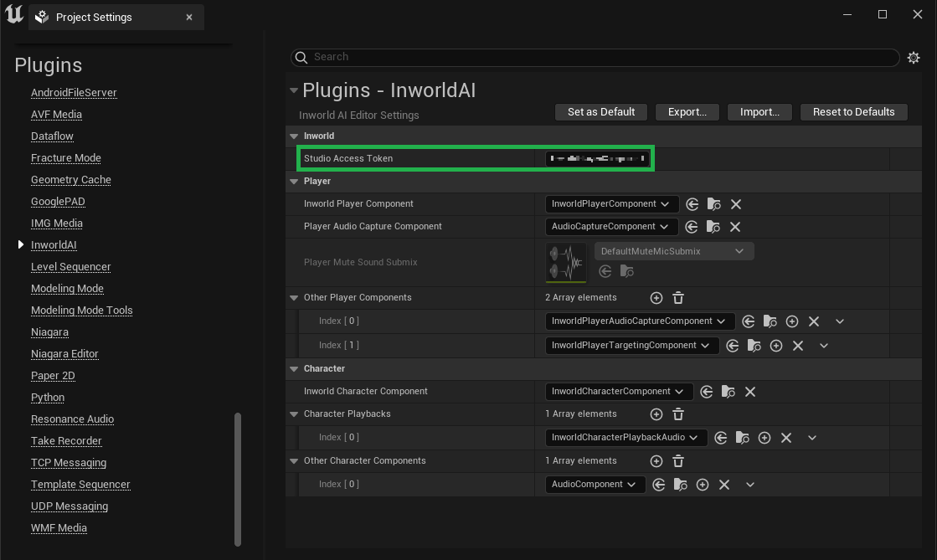Use selected asset for InworldPlayerTargetingComponent row
This screenshot has height=560, width=937.
(733, 346)
